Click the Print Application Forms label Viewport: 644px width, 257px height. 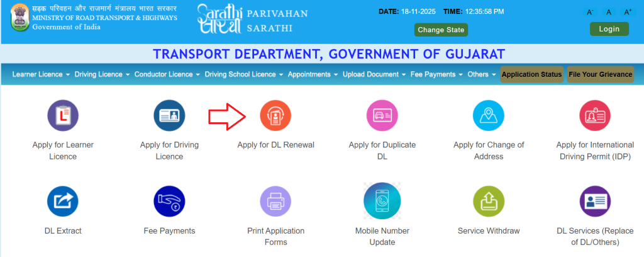[x=275, y=236]
